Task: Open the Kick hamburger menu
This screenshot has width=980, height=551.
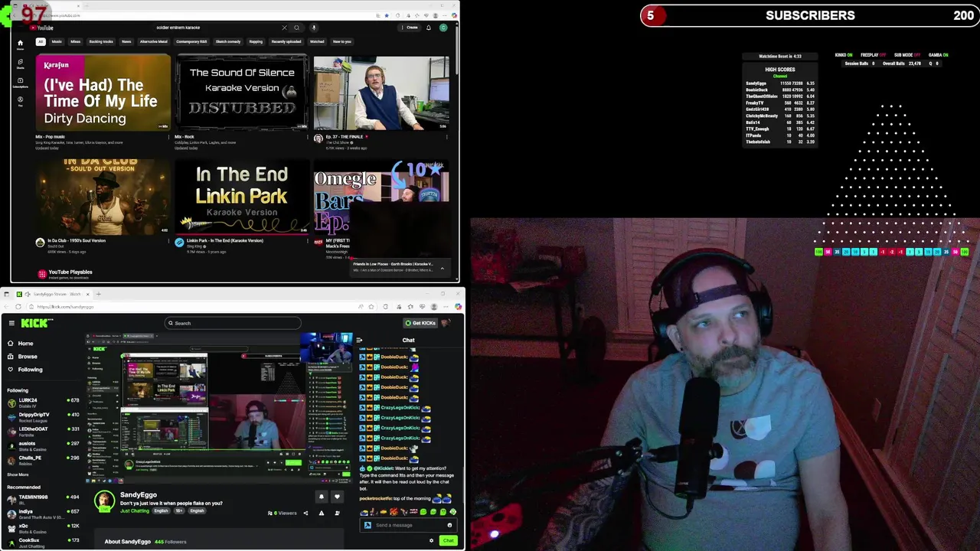Action: click(x=11, y=323)
